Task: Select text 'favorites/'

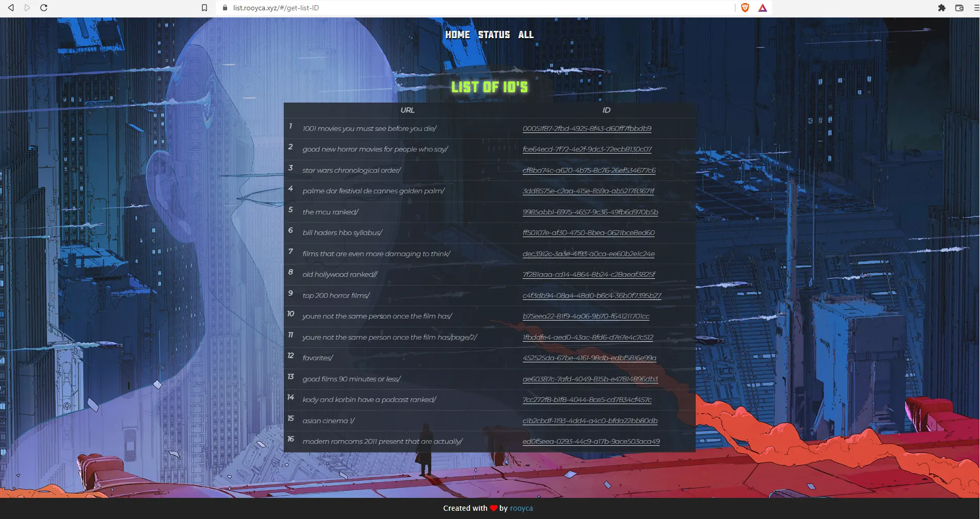Action: 317,358
